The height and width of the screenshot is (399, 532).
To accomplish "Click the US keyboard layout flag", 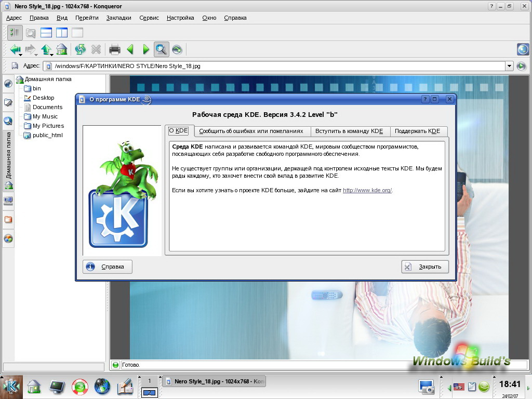I will 459,387.
